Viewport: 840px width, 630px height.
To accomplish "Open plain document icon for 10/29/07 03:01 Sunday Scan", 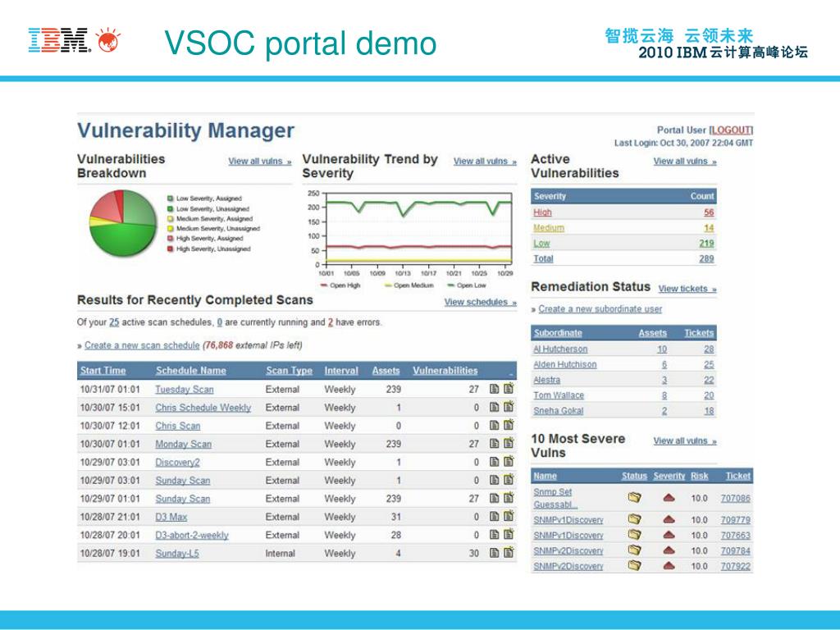I will [x=494, y=481].
